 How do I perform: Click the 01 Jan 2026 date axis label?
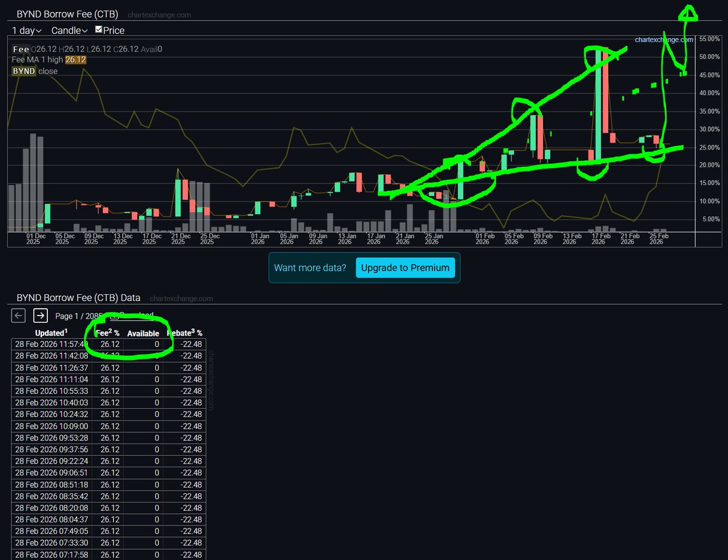tap(260, 238)
